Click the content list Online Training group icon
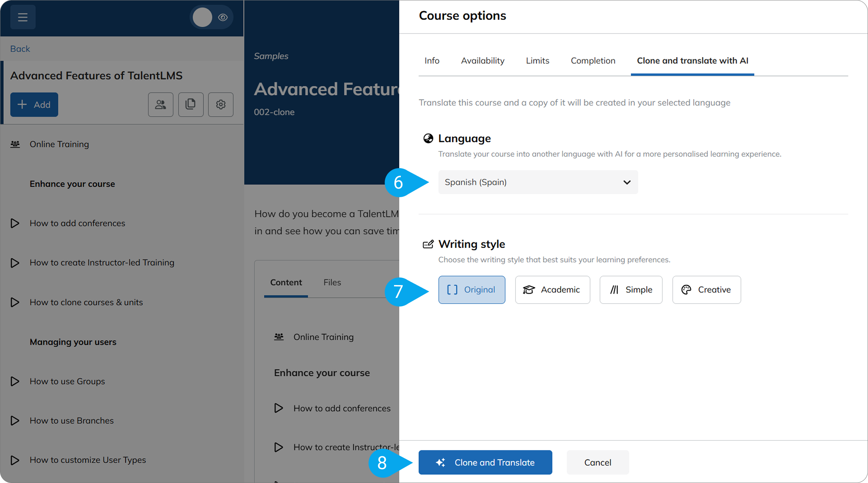 (279, 337)
